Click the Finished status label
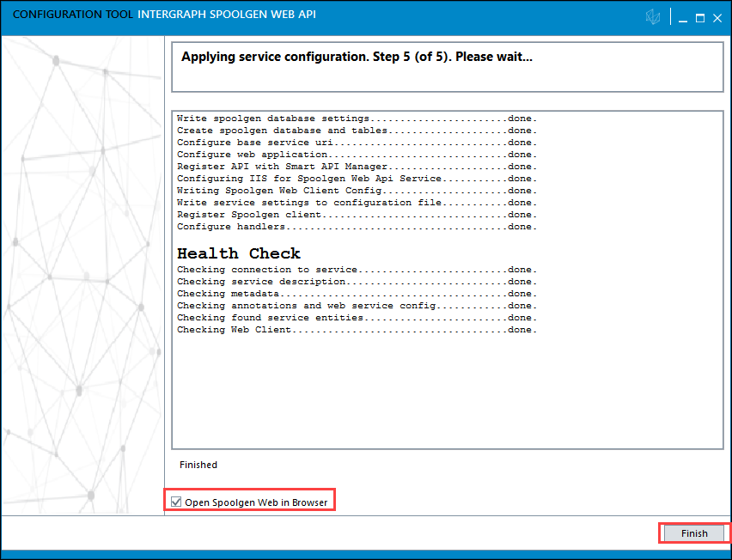732x560 pixels. [198, 465]
